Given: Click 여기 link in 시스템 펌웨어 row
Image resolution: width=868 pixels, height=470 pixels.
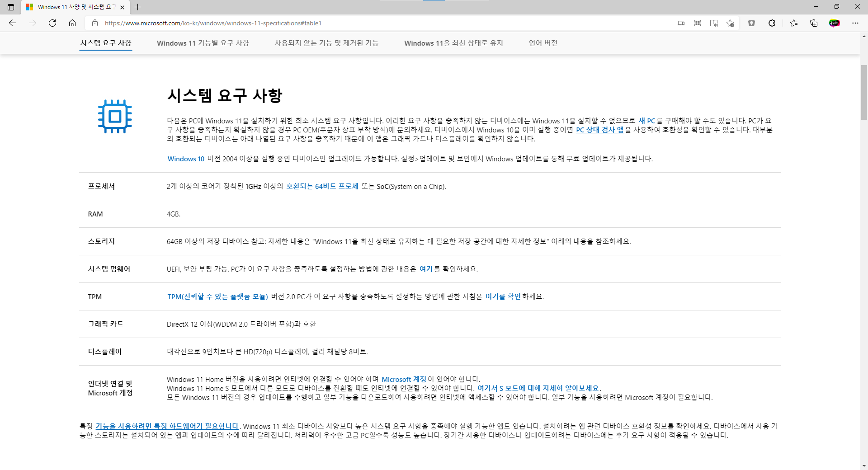Looking at the screenshot, I should tap(426, 269).
